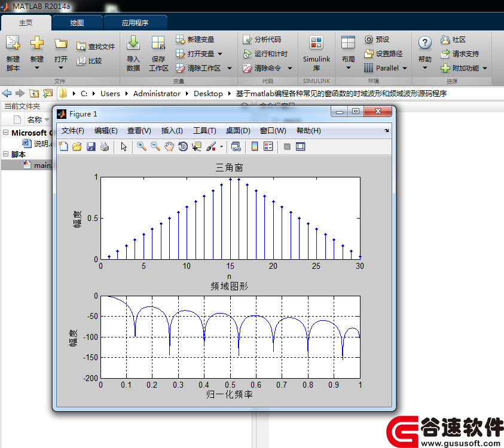The width and height of the screenshot is (504, 448).
Task: Click the Up One Level folder button
Action: coord(34,93)
